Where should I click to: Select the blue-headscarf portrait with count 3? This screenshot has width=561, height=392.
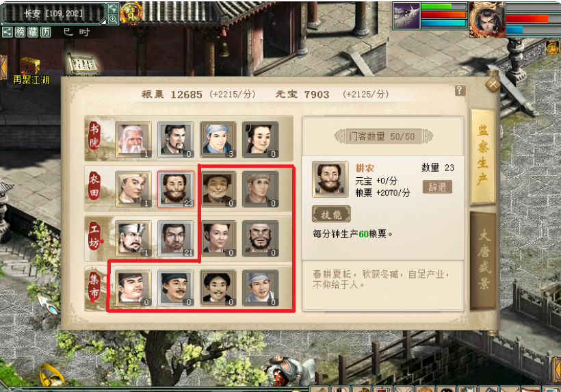point(218,140)
